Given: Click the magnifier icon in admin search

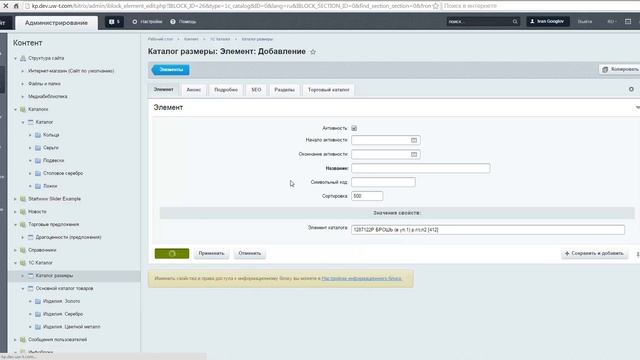Looking at the screenshot, I should coord(515,22).
